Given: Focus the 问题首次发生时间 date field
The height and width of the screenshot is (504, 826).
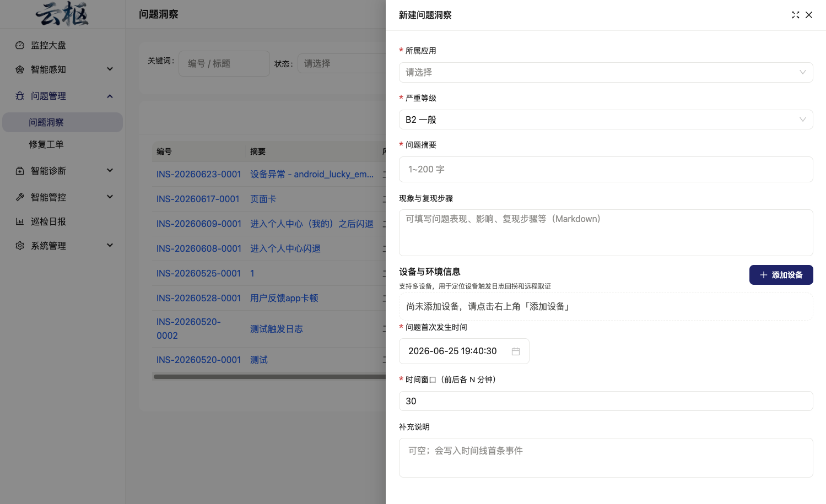Looking at the screenshot, I should click(464, 351).
